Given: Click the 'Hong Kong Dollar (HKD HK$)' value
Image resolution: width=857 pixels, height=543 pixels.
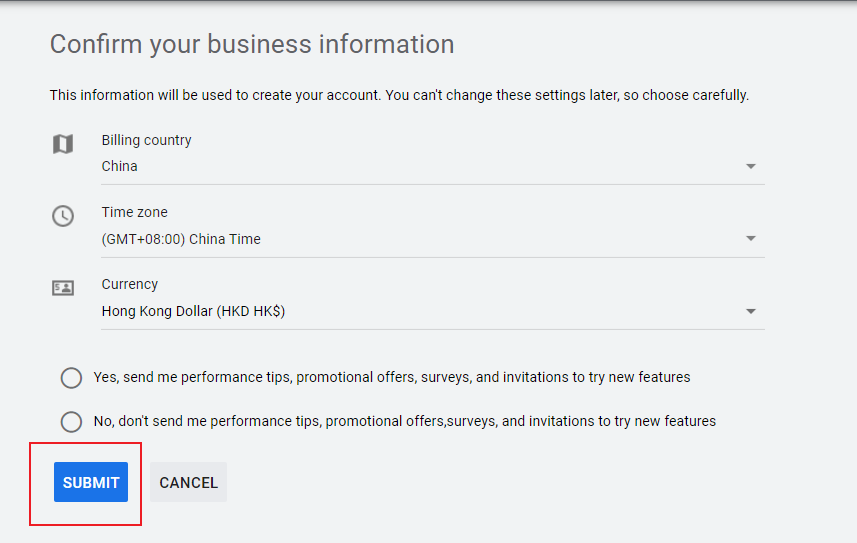Looking at the screenshot, I should 193,311.
